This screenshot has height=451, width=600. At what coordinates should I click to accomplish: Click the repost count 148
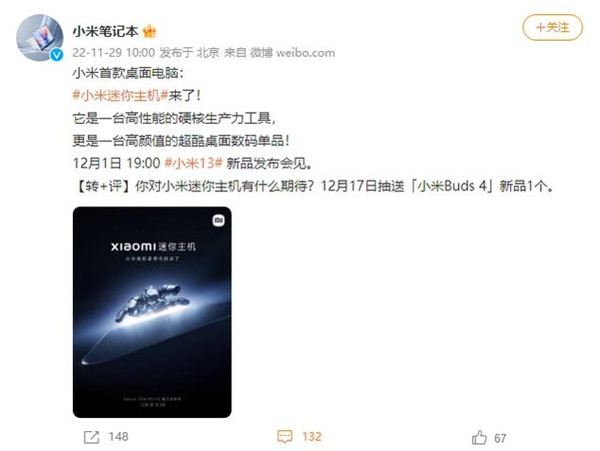coord(118,437)
